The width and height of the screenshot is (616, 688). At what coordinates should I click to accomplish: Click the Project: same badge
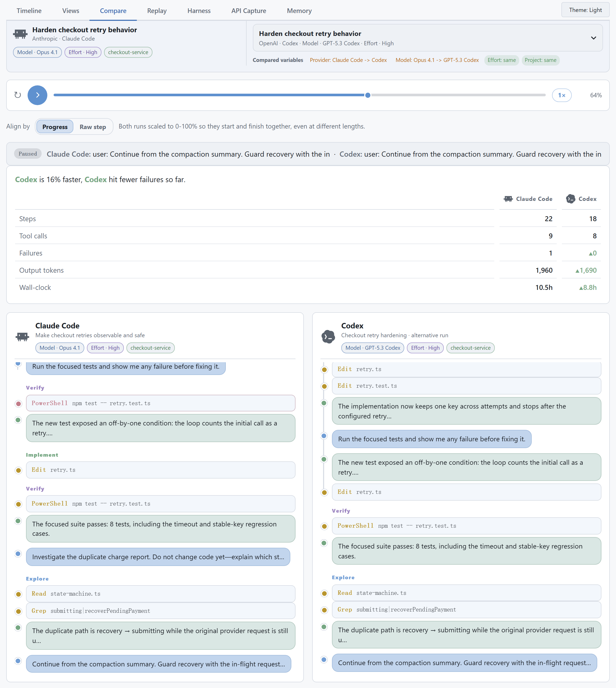click(x=541, y=60)
